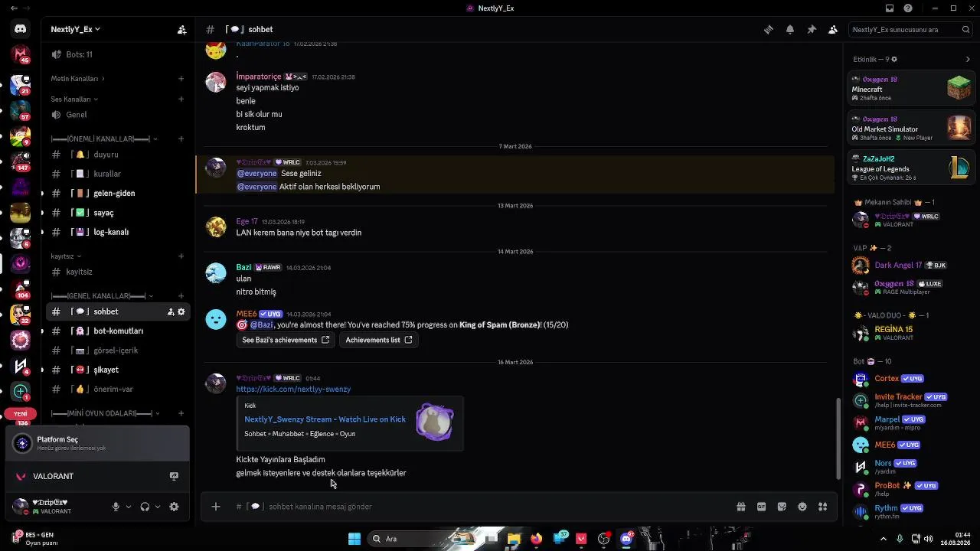Open the GIF picker in message bar
The width and height of the screenshot is (980, 551).
(762, 507)
